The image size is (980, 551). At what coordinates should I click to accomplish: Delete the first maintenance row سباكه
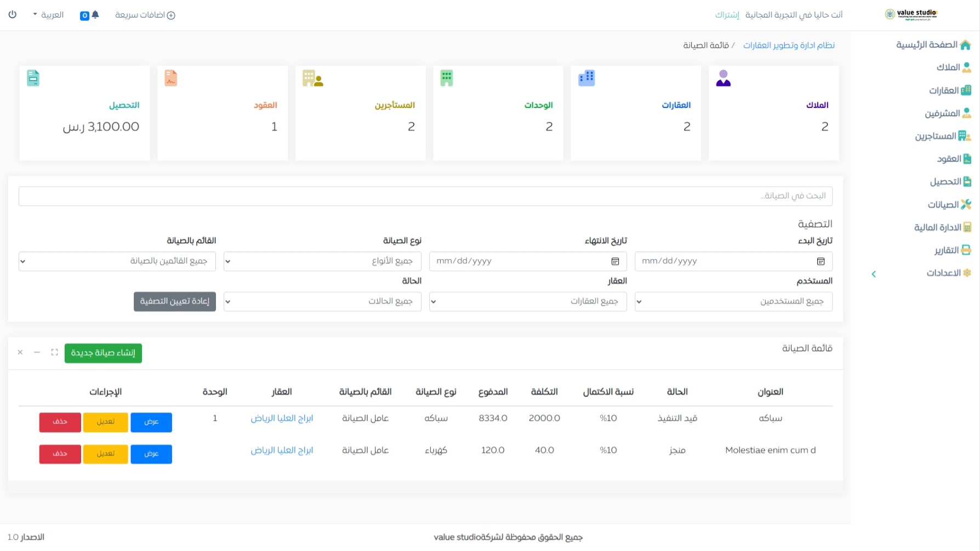pyautogui.click(x=60, y=422)
